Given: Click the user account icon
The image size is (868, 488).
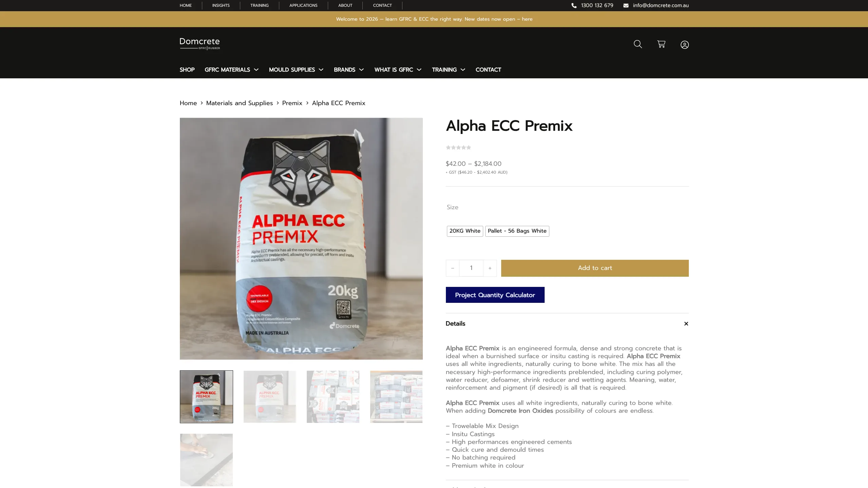Looking at the screenshot, I should 684,45.
